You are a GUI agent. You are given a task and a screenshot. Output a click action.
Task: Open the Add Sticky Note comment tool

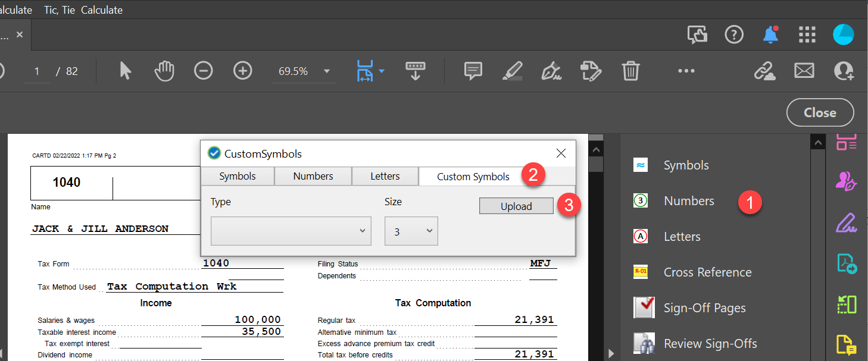472,71
